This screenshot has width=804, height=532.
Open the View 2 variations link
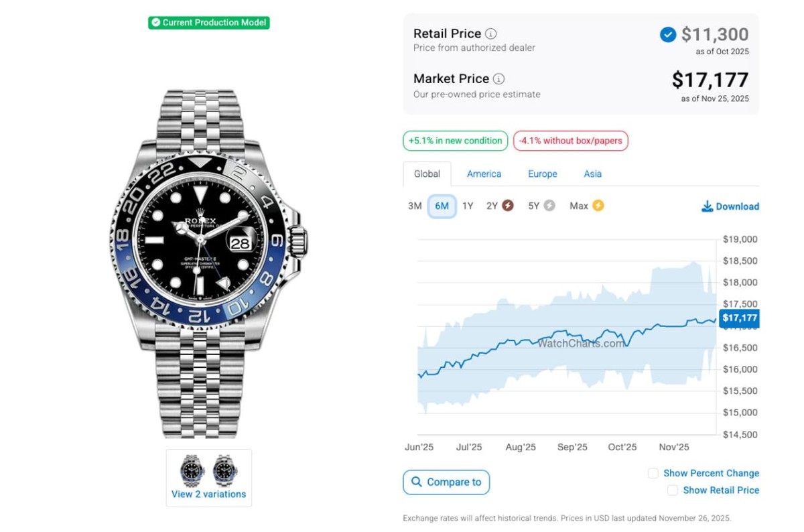click(x=208, y=494)
